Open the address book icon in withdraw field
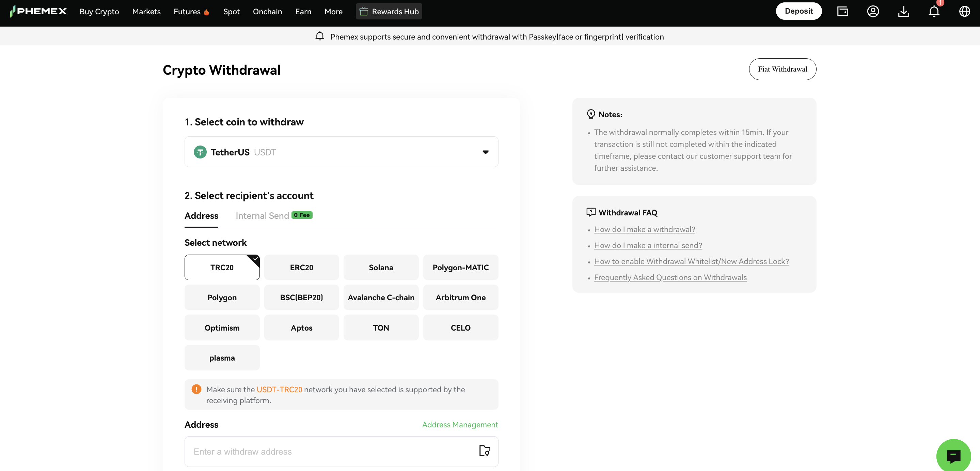 click(484, 452)
